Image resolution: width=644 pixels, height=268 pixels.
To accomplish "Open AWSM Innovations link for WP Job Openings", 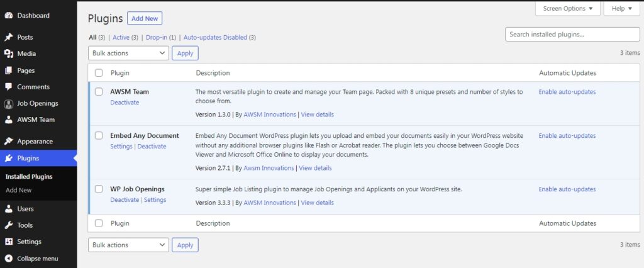I will point(270,203).
